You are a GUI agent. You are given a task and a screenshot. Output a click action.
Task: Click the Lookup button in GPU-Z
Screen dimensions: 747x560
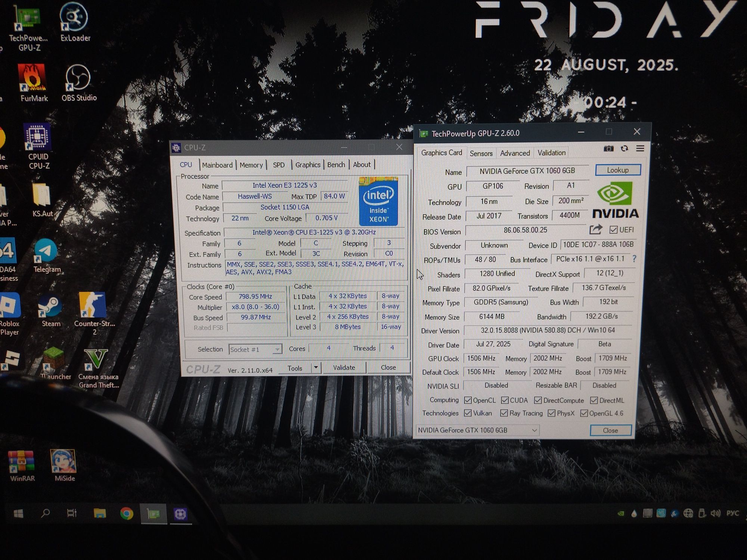point(618,170)
